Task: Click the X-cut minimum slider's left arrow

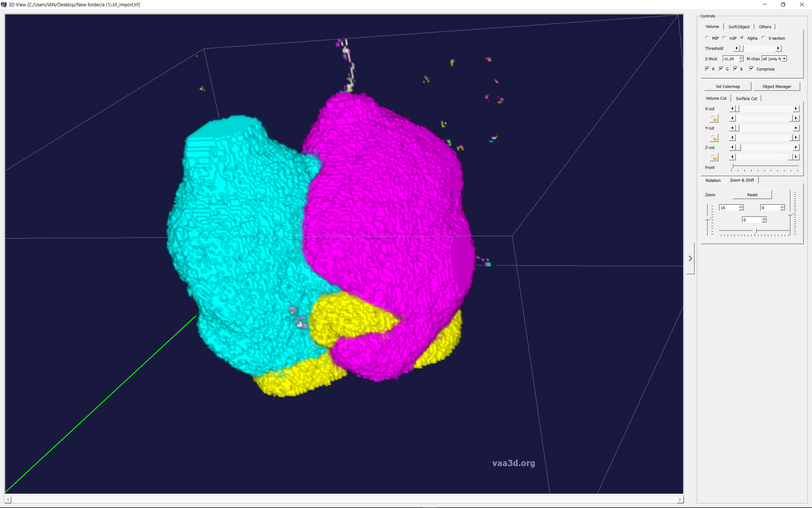Action: pos(732,109)
